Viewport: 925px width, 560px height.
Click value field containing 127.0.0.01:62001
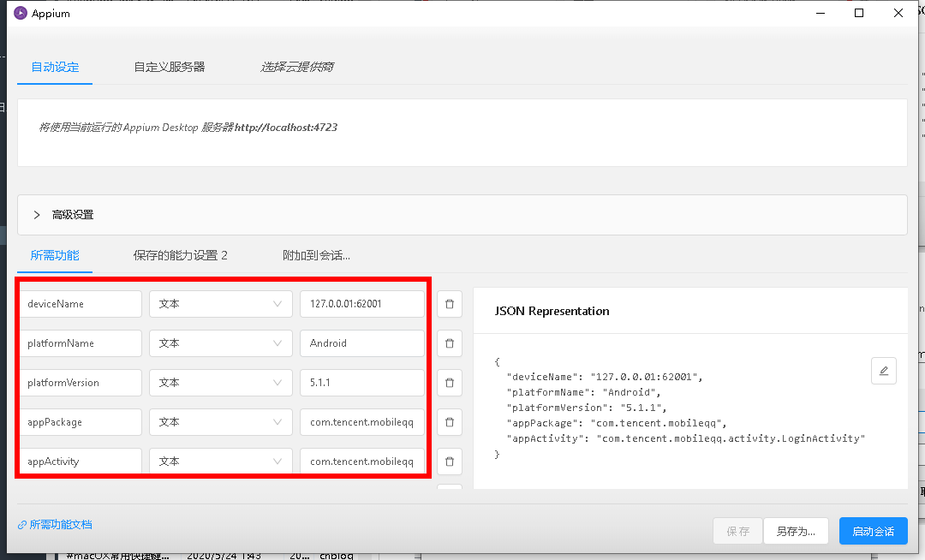click(x=362, y=304)
